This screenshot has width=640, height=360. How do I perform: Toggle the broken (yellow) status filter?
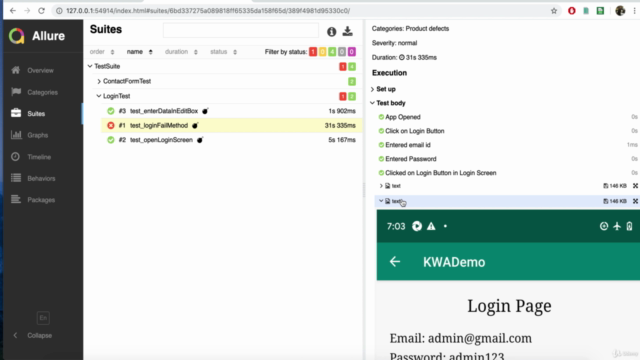click(x=322, y=52)
